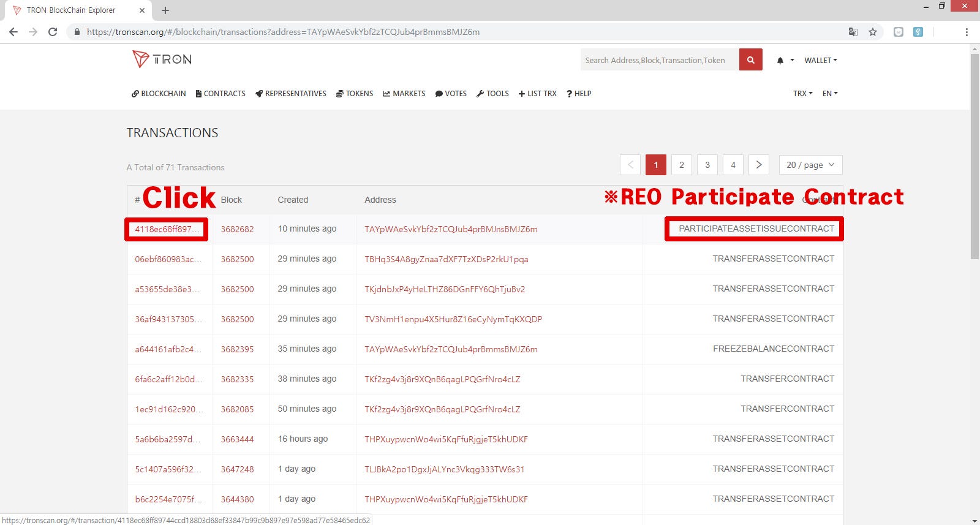Select page 3 of transactions
The image size is (980, 525).
[x=707, y=165]
